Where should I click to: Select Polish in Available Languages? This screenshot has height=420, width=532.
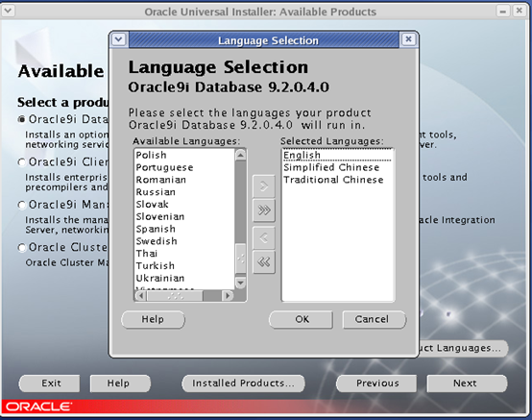(x=184, y=155)
